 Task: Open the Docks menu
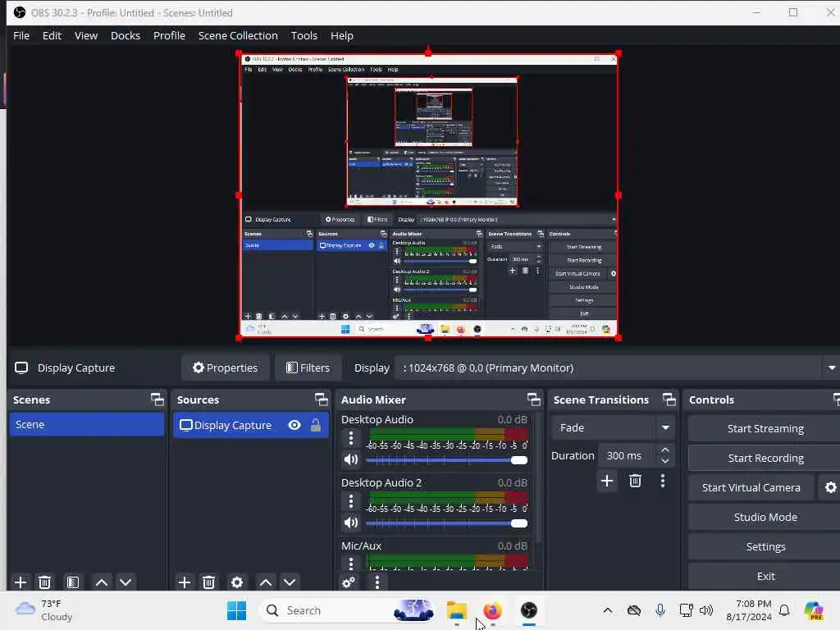pos(126,35)
